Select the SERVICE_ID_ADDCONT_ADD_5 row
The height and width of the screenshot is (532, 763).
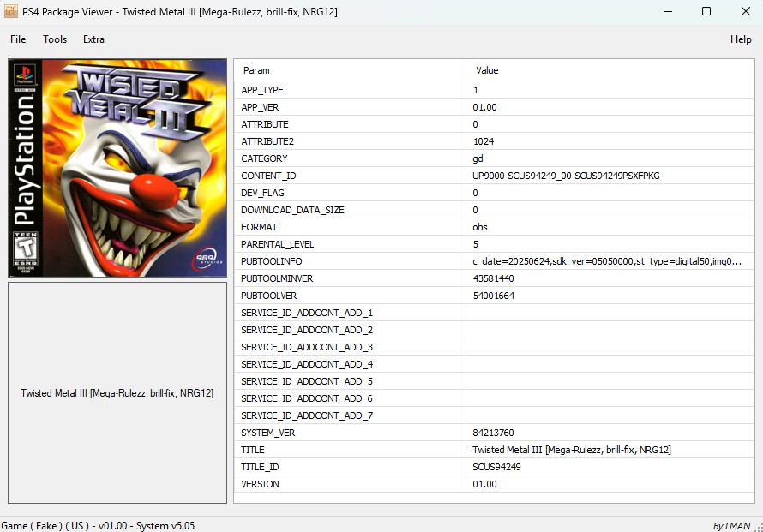[x=494, y=381]
